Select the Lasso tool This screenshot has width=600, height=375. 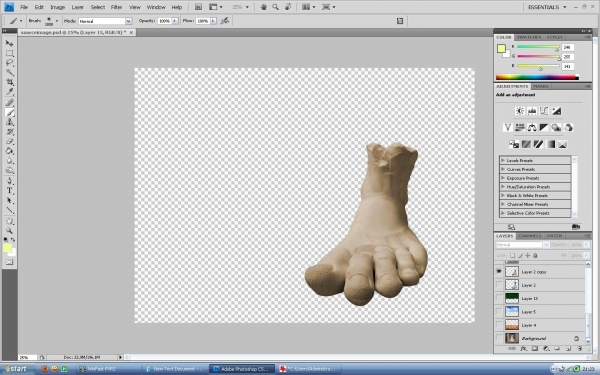(10, 63)
